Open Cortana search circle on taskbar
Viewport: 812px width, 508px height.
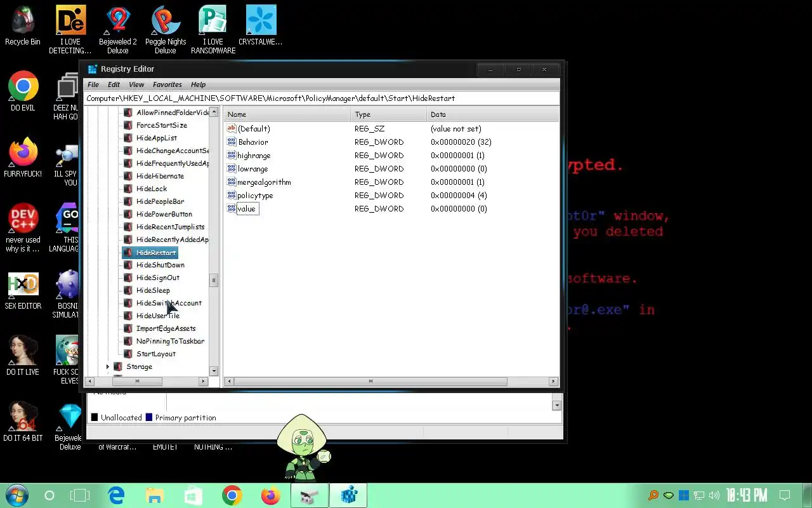click(49, 495)
